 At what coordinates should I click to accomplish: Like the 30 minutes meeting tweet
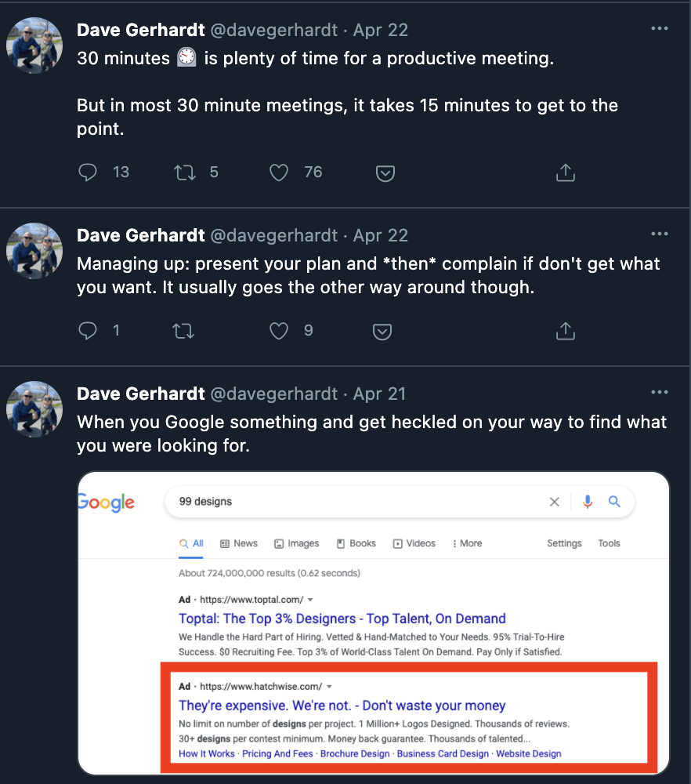pos(279,172)
